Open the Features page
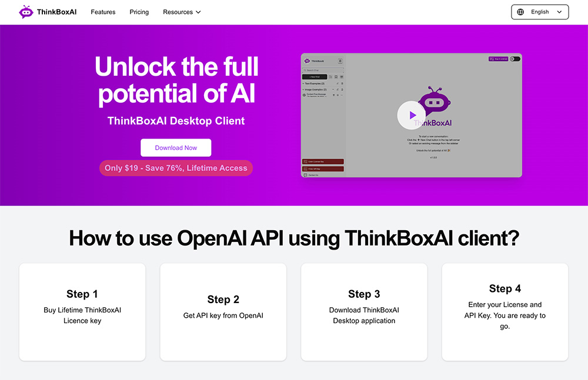The width and height of the screenshot is (588, 380). point(103,12)
